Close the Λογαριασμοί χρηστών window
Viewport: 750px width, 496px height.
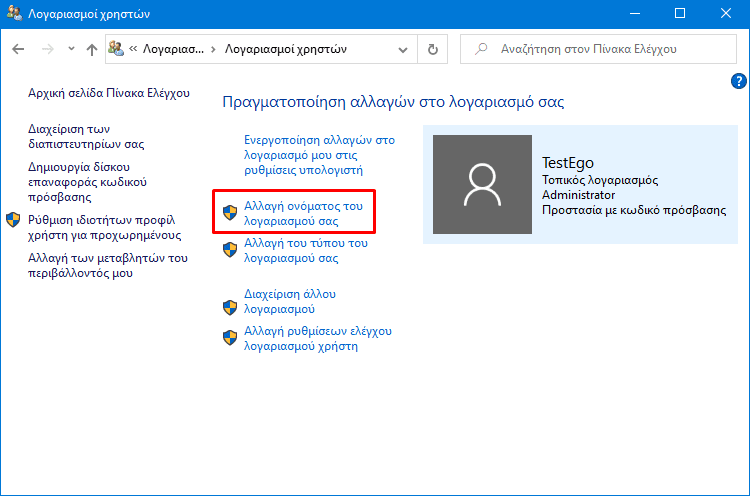726,13
